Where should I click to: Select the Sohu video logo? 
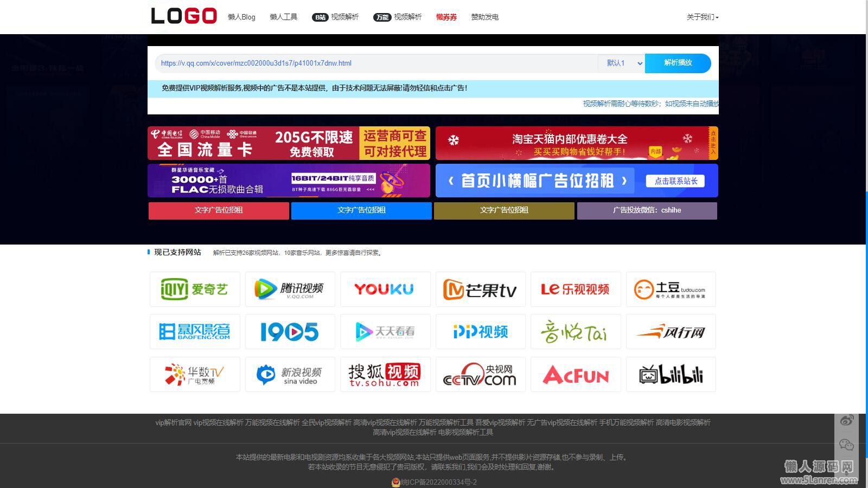click(385, 374)
